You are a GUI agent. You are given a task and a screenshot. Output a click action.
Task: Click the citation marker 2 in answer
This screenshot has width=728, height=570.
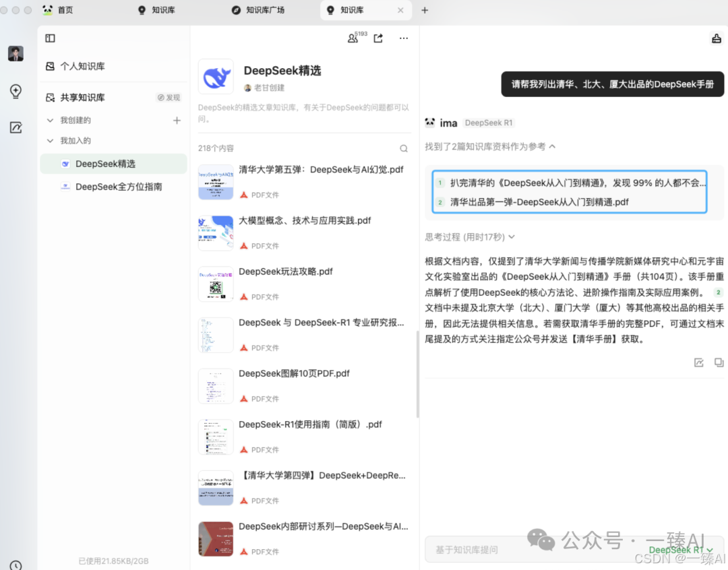point(719,292)
